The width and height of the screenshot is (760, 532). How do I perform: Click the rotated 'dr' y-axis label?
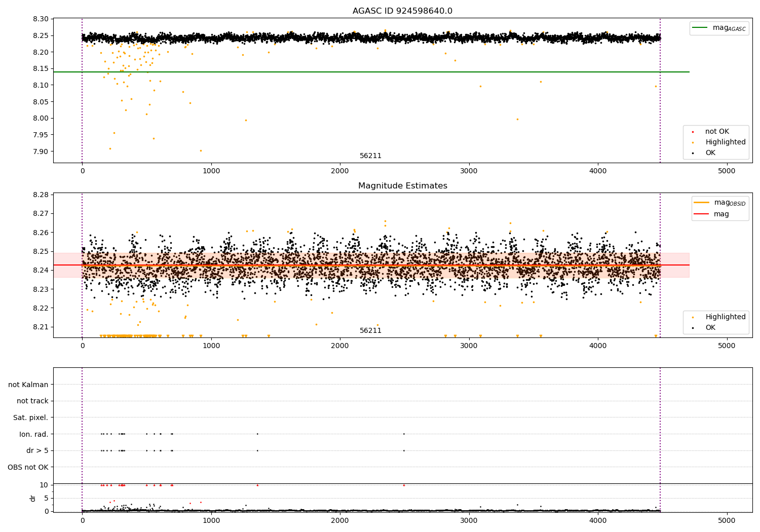(x=33, y=498)
